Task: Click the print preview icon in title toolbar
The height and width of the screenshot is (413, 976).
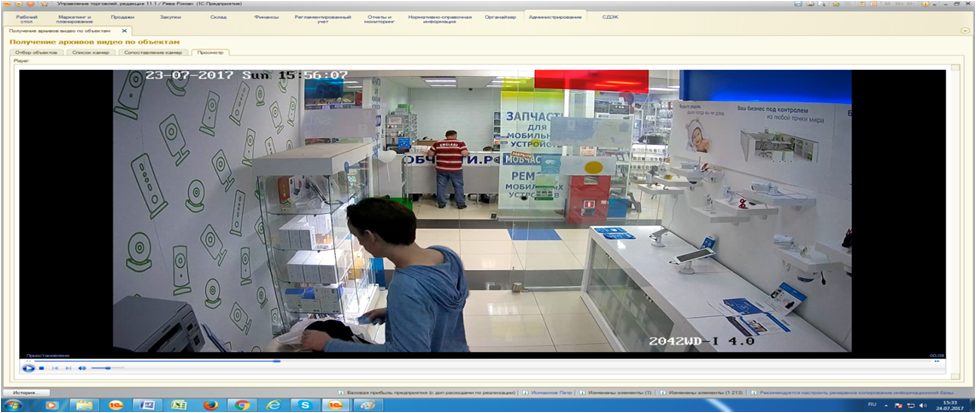Action: pyautogui.click(x=822, y=4)
